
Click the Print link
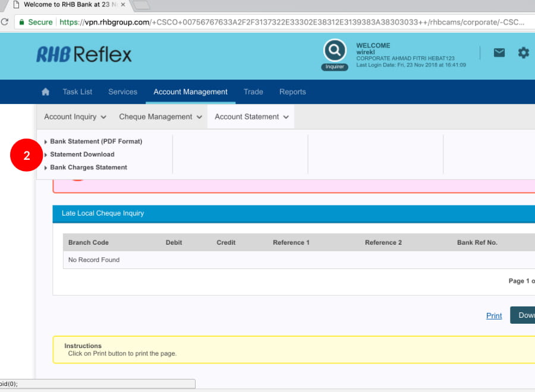(x=494, y=315)
